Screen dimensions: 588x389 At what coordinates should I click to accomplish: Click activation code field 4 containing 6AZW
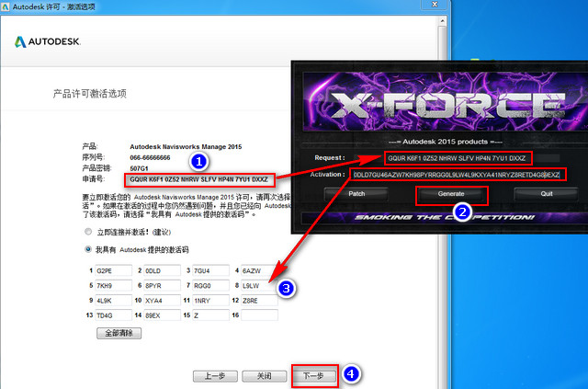coord(259,270)
